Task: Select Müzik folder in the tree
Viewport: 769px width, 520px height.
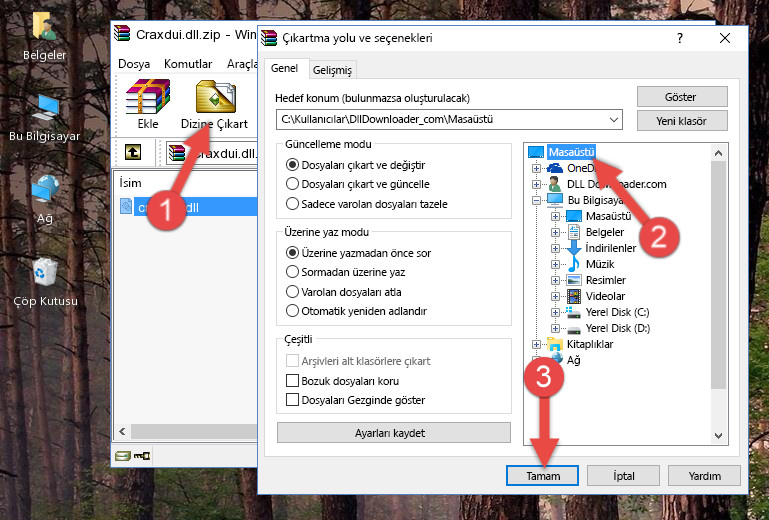Action: pos(600,264)
